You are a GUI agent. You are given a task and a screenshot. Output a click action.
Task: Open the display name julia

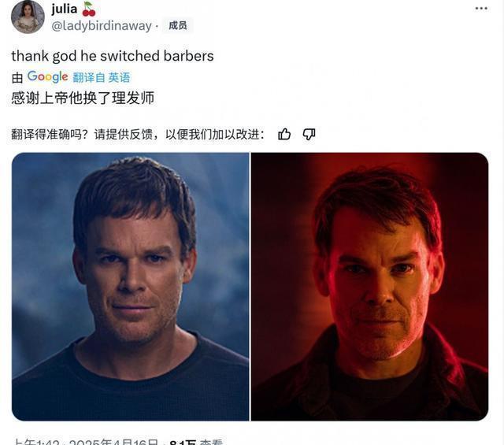[x=65, y=9]
